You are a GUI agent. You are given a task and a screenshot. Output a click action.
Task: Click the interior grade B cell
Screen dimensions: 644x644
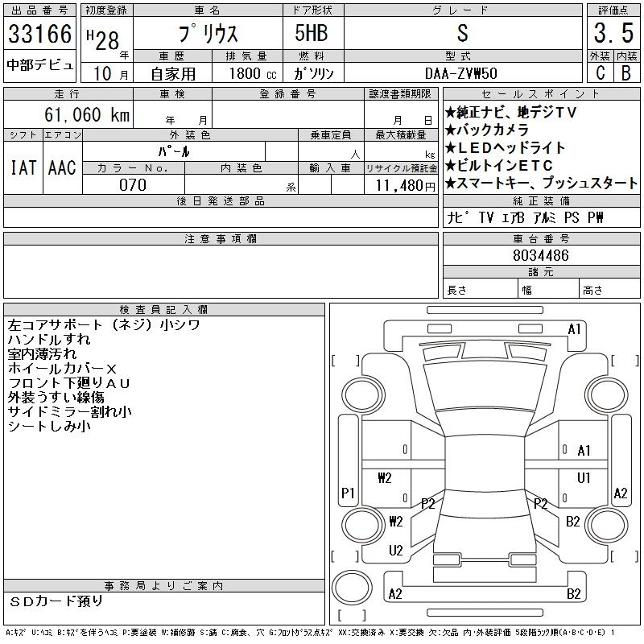click(626, 72)
